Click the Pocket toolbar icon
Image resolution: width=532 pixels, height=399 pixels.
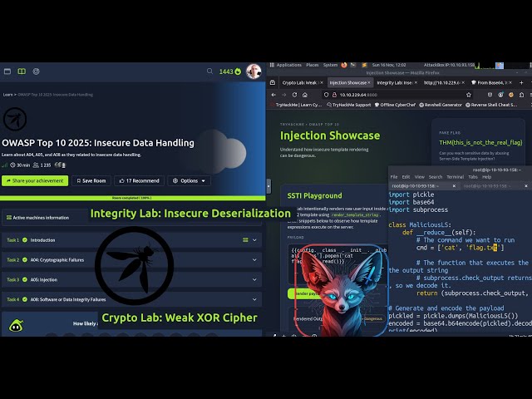[490, 95]
